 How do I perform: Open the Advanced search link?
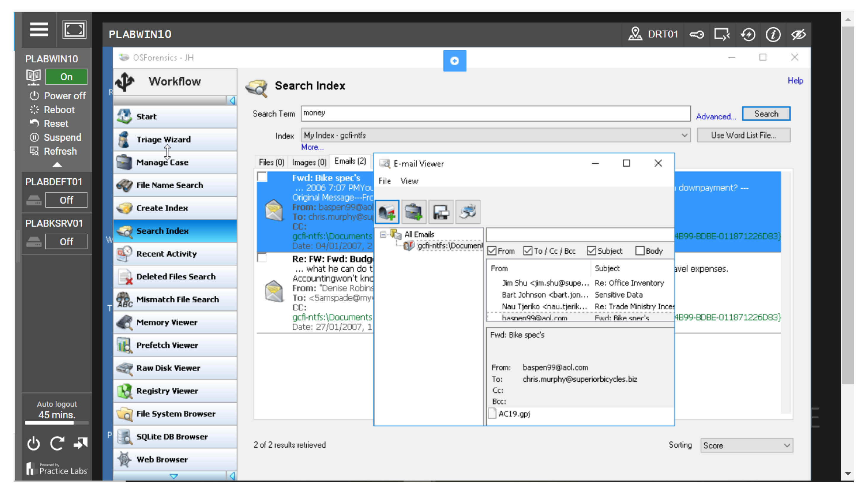(x=715, y=116)
